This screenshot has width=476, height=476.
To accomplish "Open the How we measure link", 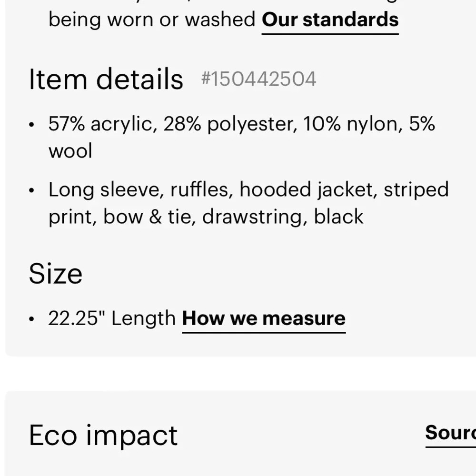I will [264, 319].
